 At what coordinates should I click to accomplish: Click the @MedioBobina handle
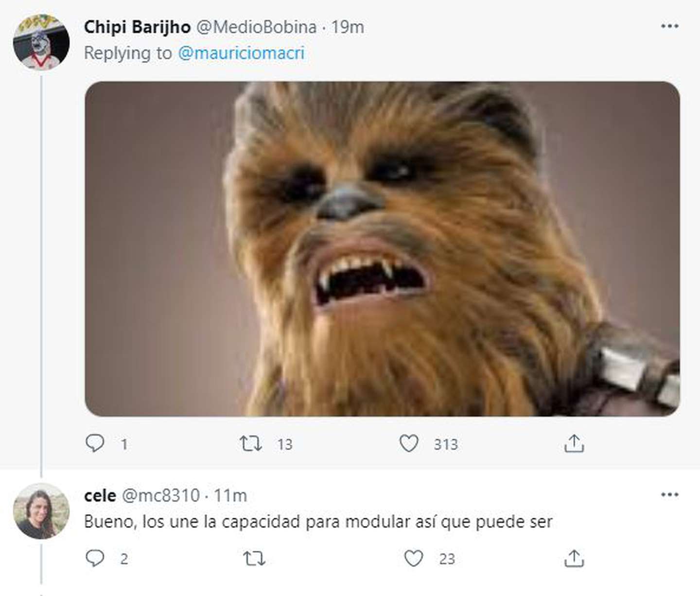point(256,27)
